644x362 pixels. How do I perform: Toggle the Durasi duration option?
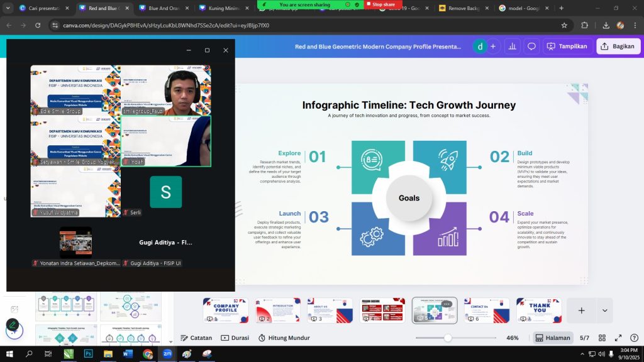click(235, 337)
